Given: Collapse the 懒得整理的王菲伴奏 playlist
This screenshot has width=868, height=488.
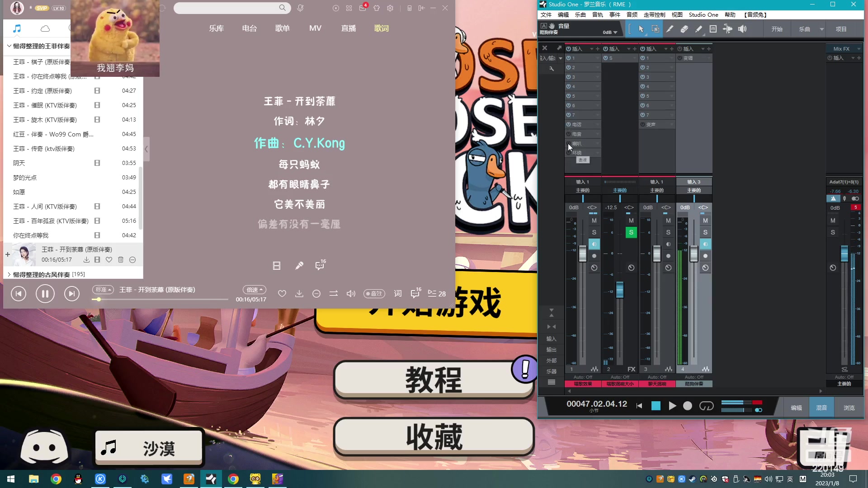Looking at the screenshot, I should coord(9,46).
